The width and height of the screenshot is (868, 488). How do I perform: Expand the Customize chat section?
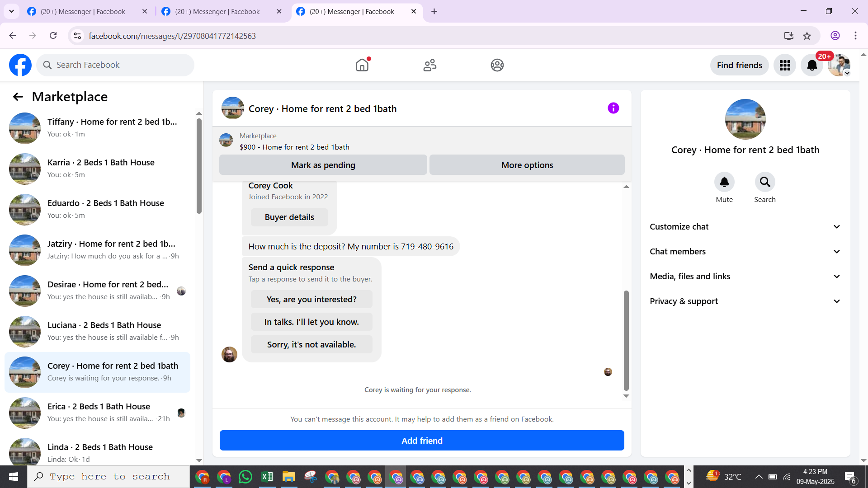click(x=745, y=227)
